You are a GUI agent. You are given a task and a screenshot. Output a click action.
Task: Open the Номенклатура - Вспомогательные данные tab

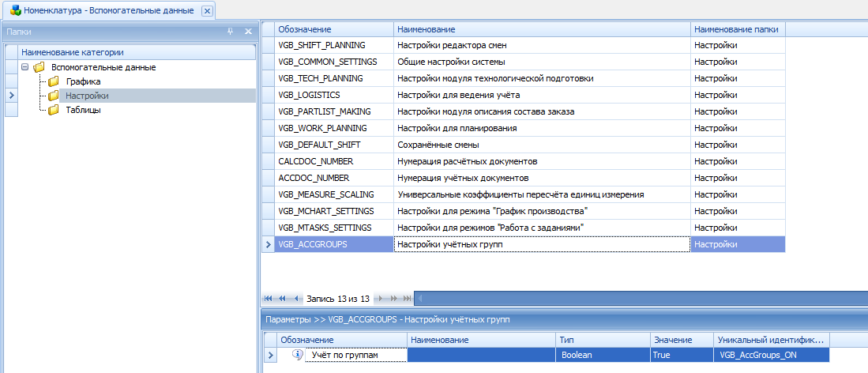[x=107, y=11]
